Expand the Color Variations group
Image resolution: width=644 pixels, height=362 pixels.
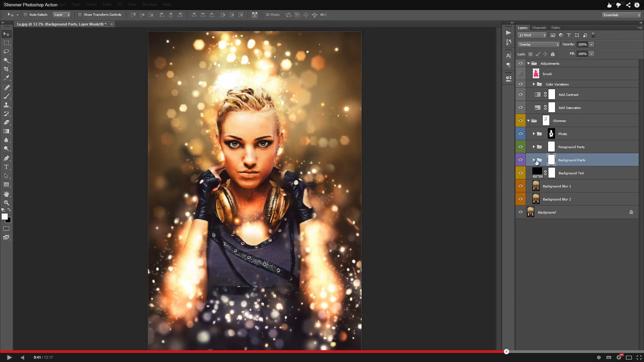click(x=534, y=84)
